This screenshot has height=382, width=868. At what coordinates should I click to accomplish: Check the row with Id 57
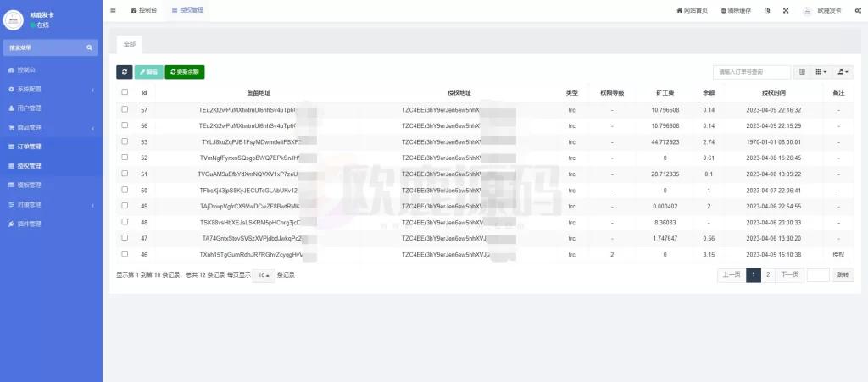125,109
